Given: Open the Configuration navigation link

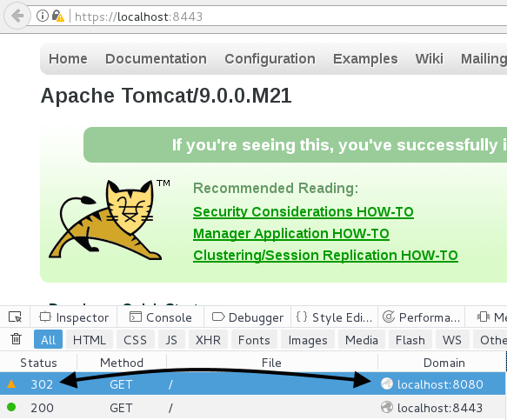Looking at the screenshot, I should pyautogui.click(x=270, y=59).
